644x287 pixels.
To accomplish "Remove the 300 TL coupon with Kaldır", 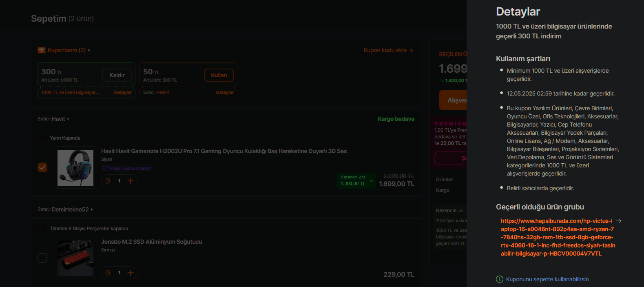I will (x=117, y=75).
